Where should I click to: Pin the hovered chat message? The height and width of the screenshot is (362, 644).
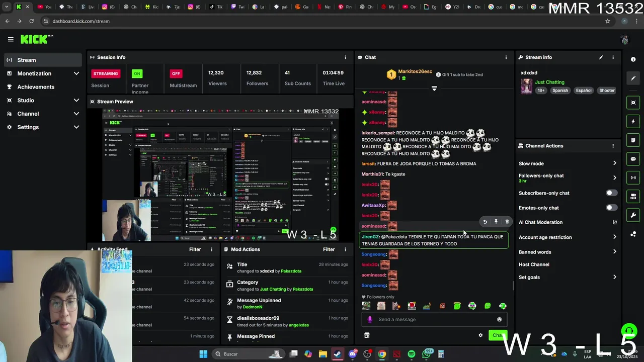point(496,222)
